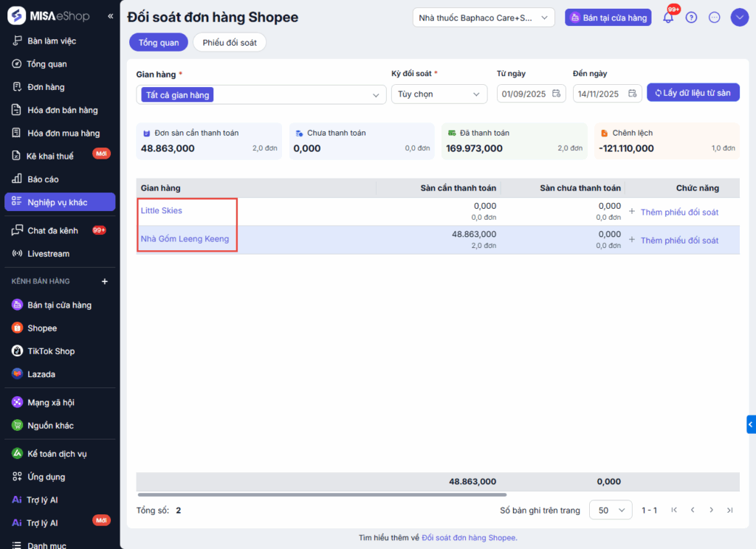Click the 48.863,000 value in Nhà Gốm row
The height and width of the screenshot is (549, 756).
coord(474,234)
